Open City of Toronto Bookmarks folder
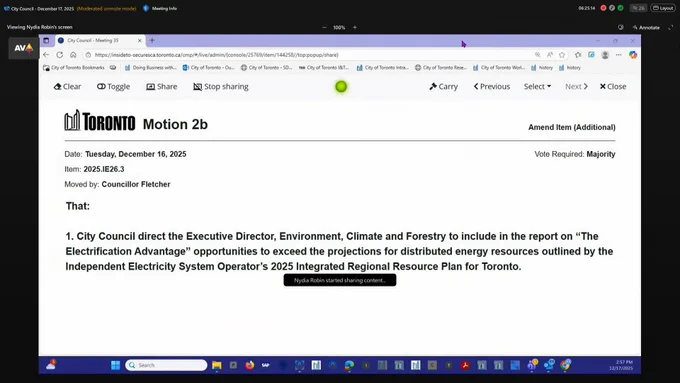 pyautogui.click(x=74, y=68)
